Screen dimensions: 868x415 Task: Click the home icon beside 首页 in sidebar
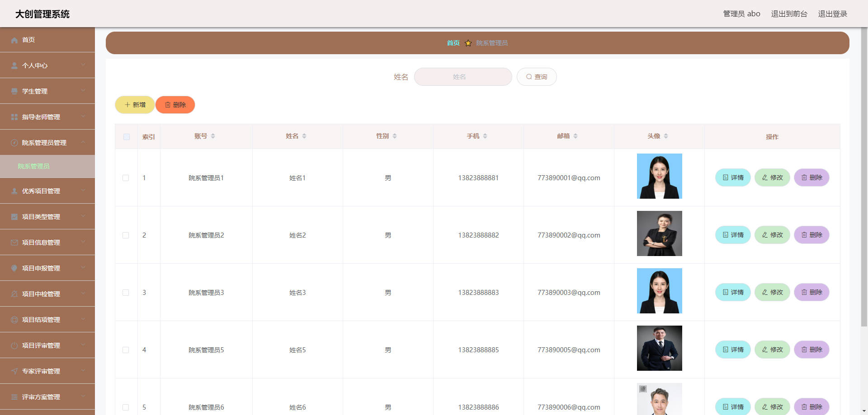14,40
